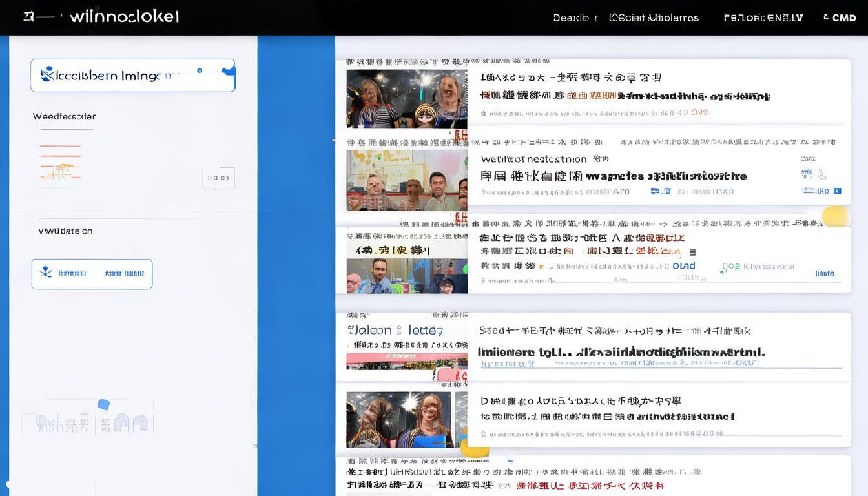Click the first result's photo thumbnail
Viewport: 868px width, 496px height.
406,98
